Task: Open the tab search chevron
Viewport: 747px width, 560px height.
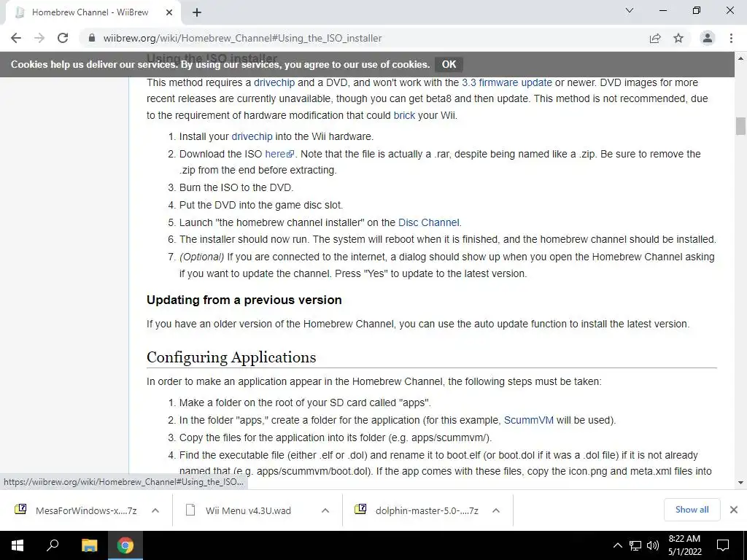Action: tap(630, 10)
